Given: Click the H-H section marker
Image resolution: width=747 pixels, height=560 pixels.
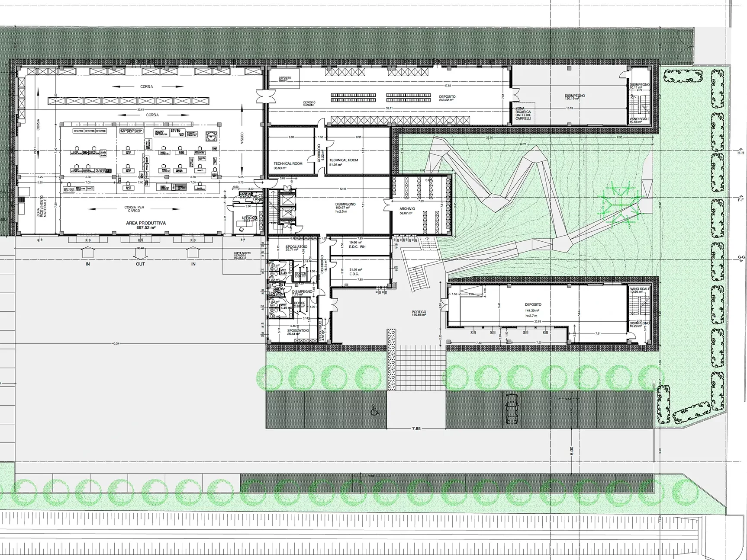Looking at the screenshot, I should click(x=741, y=153).
